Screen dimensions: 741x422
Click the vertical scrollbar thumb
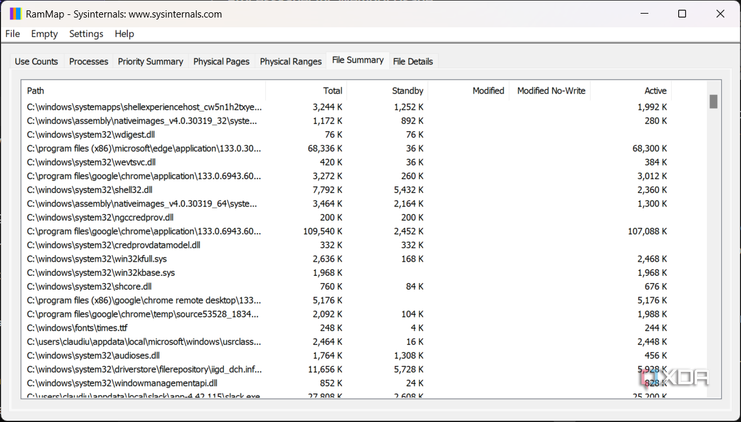pos(714,102)
